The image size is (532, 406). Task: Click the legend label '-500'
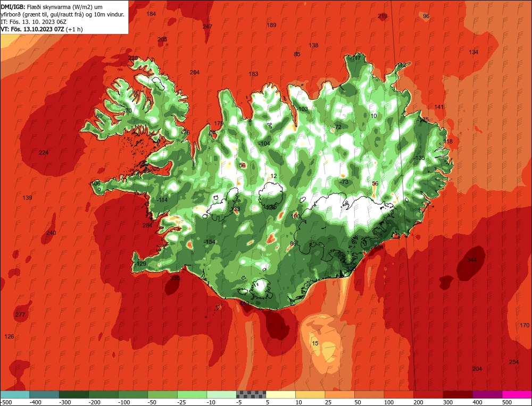6,402
